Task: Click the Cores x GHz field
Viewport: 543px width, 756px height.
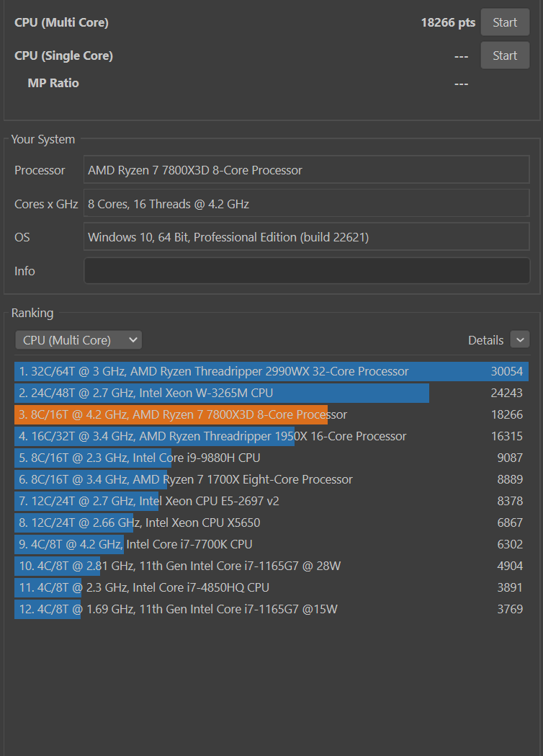Action: pos(307,203)
